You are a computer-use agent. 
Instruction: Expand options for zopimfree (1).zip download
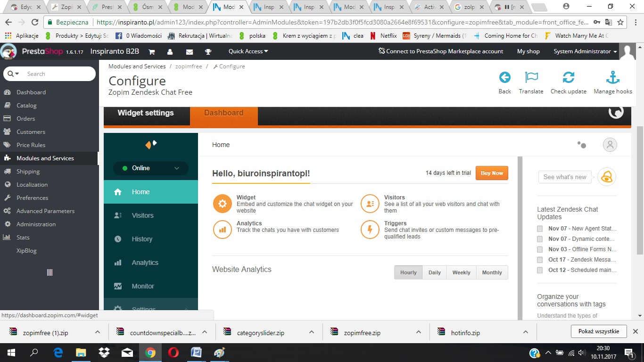click(x=98, y=332)
